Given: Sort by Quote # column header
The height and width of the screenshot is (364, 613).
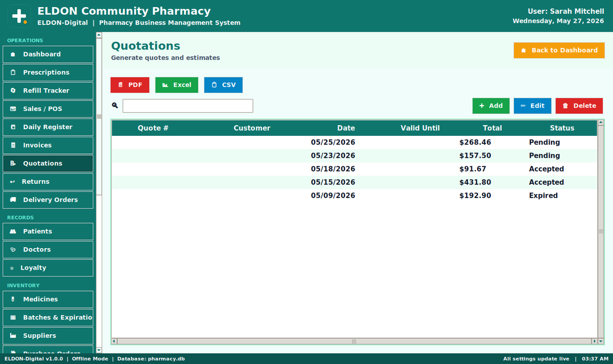Looking at the screenshot, I should [x=153, y=128].
